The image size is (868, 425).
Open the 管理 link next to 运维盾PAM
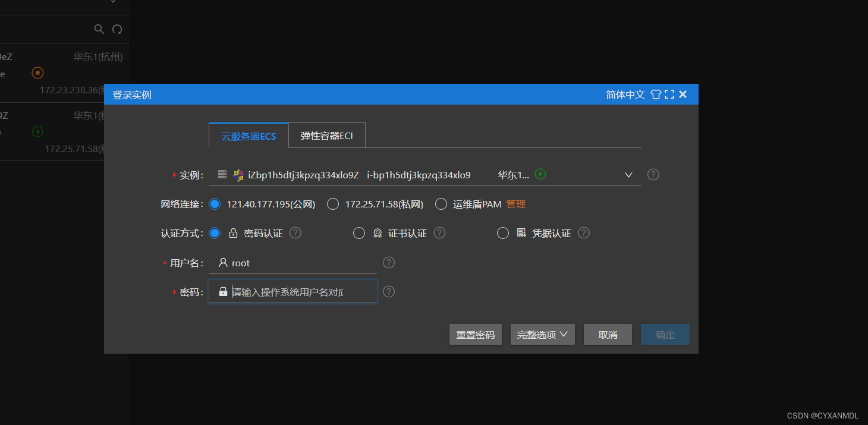[516, 204]
